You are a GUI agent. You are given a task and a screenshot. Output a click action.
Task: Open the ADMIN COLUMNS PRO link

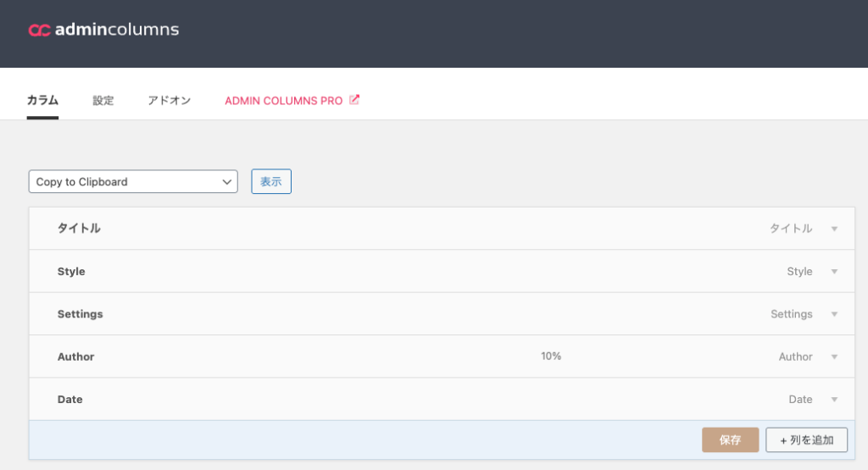[x=283, y=101]
